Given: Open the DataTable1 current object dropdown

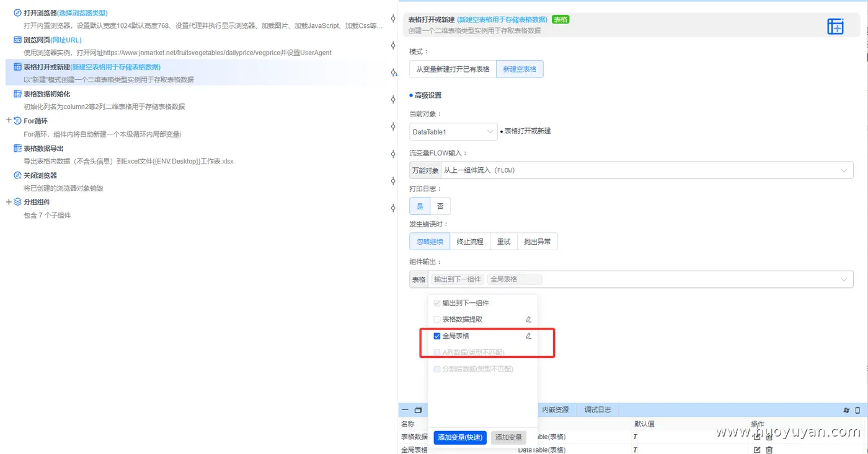Looking at the screenshot, I should click(453, 131).
